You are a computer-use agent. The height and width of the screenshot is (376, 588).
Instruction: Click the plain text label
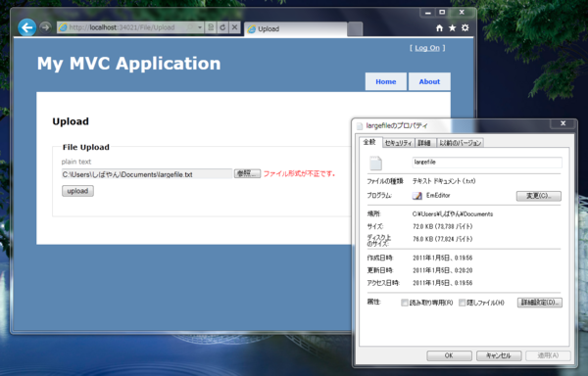[x=76, y=162]
